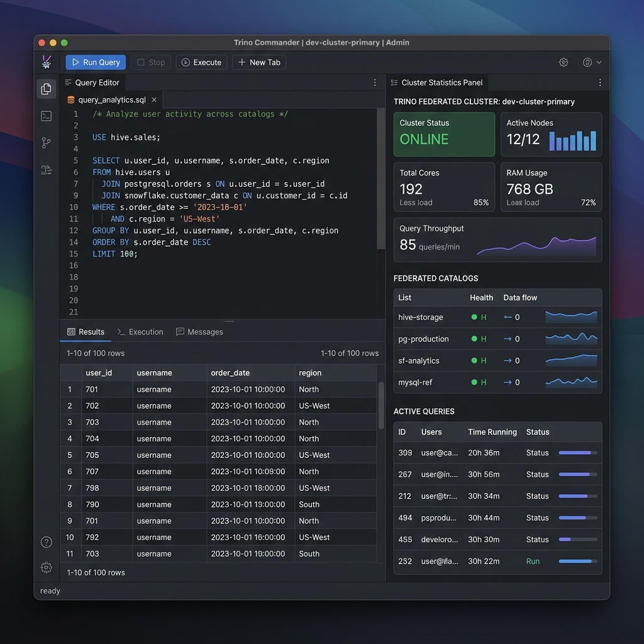Switch to the Messages tab

point(199,332)
